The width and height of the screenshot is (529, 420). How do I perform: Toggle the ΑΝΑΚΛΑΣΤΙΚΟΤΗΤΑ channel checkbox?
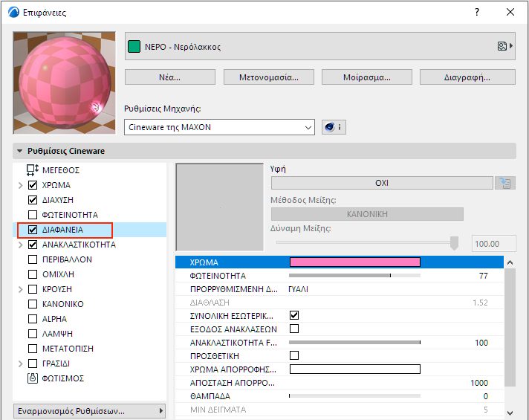pos(33,245)
